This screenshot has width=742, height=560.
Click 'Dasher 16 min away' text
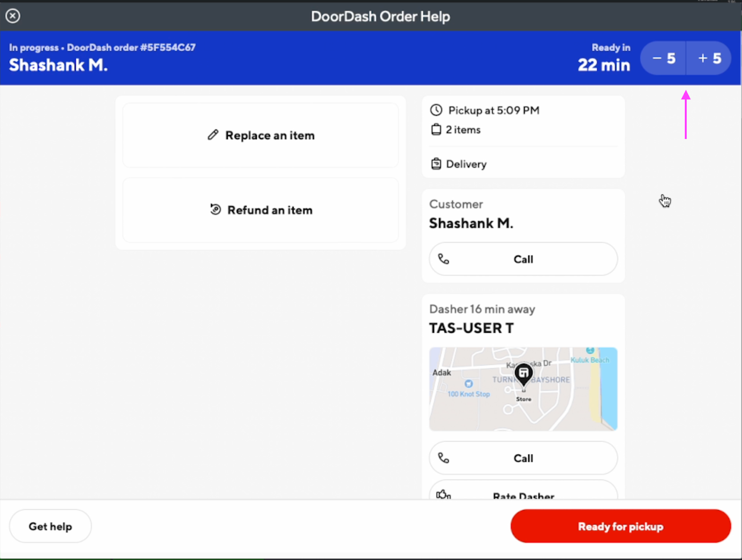pyautogui.click(x=482, y=309)
